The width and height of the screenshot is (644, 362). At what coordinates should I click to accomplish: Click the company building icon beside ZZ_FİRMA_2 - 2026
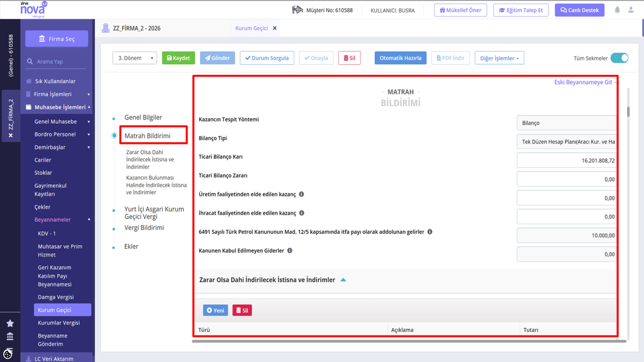(106, 28)
